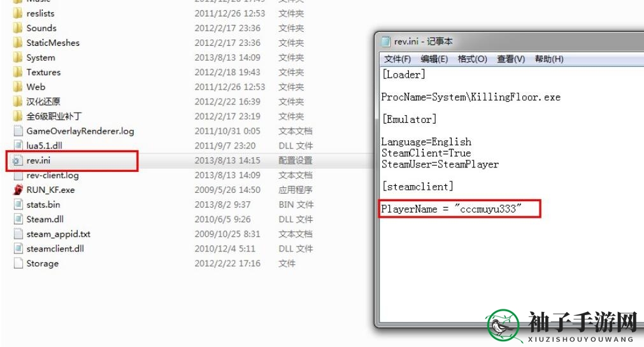
Task: Select the RUN_KF.exe application icon
Action: pyautogui.click(x=18, y=190)
